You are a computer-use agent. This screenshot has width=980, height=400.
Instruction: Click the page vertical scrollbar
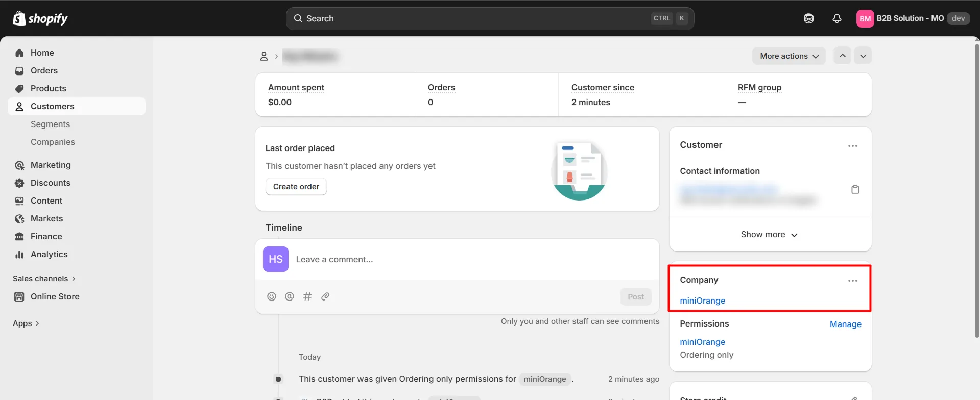[976, 191]
